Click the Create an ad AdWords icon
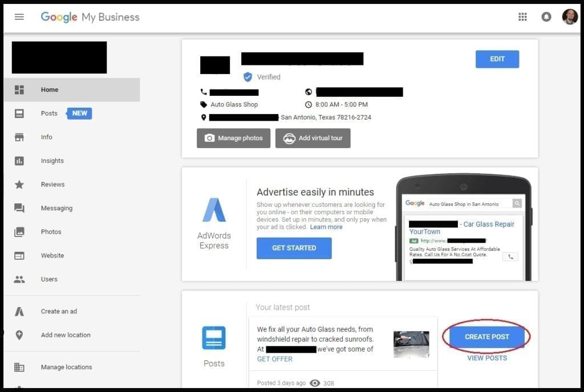The width and height of the screenshot is (584, 392). tap(19, 311)
